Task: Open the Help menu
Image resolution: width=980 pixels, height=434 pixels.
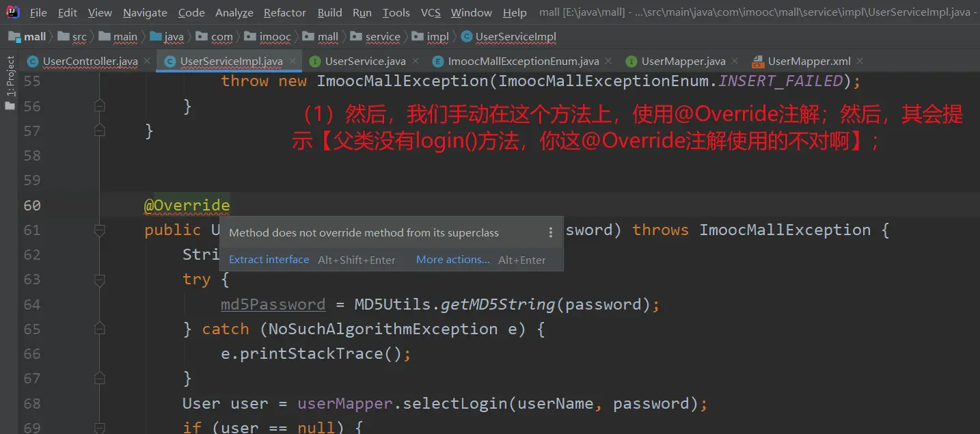Action: click(x=515, y=13)
